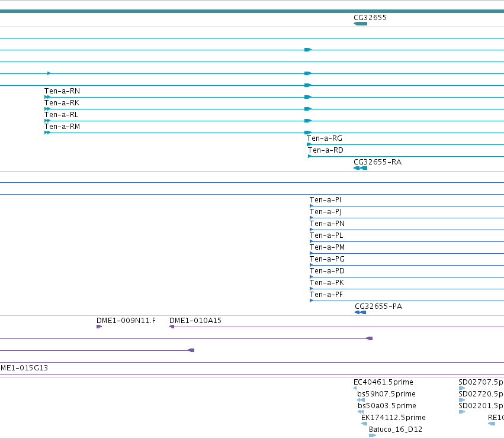Image resolution: width=504 pixels, height=439 pixels.
Task: Select the Ten-a-PF protein label
Action: point(326,295)
